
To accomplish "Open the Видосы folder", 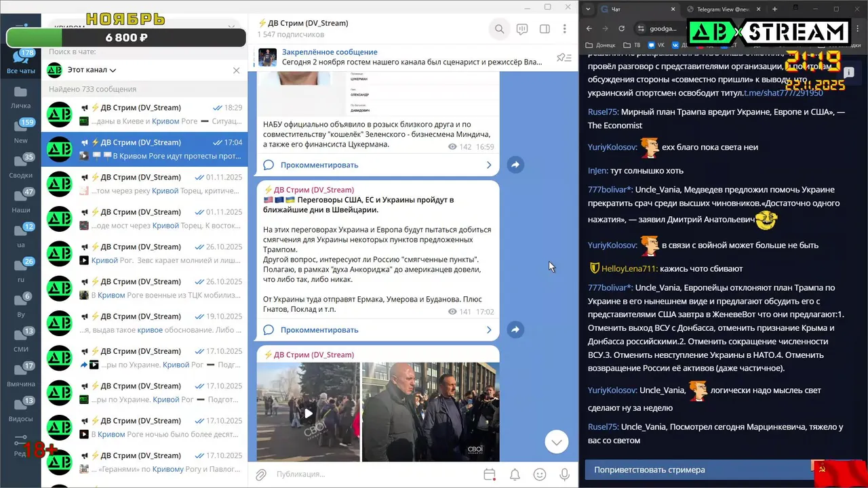I will point(20,410).
